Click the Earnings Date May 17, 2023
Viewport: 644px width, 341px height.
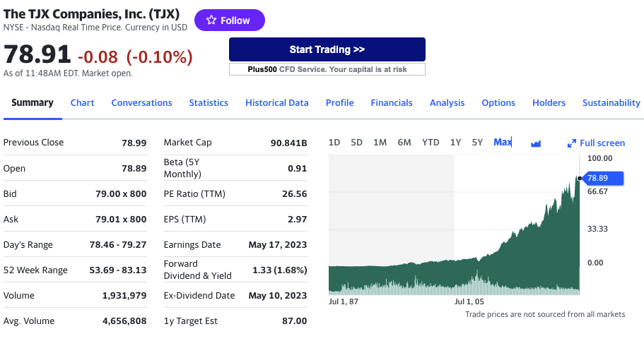pyautogui.click(x=278, y=244)
